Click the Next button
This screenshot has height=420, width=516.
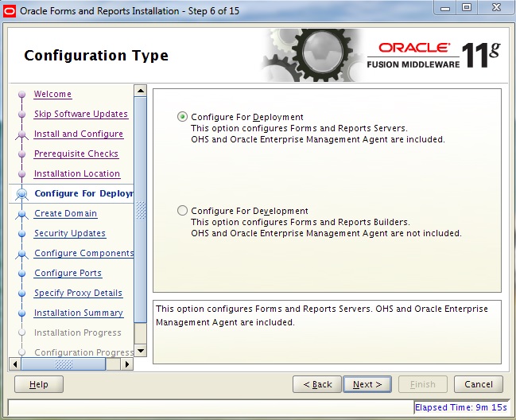click(367, 384)
